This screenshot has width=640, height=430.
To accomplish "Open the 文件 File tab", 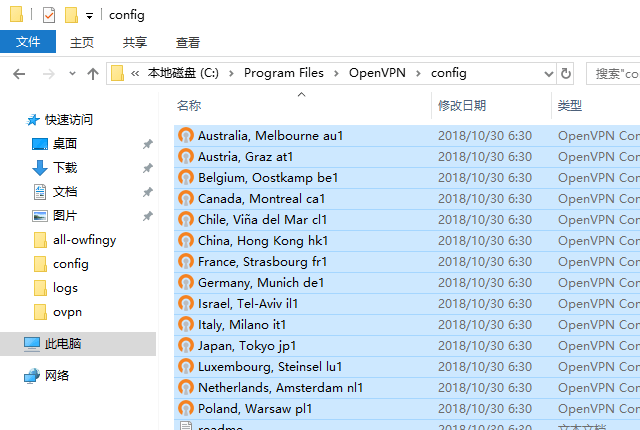I will [x=28, y=42].
